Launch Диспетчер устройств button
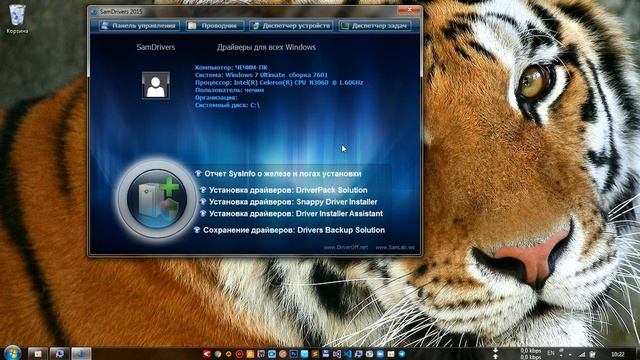This screenshot has height=360, width=640. click(291, 26)
